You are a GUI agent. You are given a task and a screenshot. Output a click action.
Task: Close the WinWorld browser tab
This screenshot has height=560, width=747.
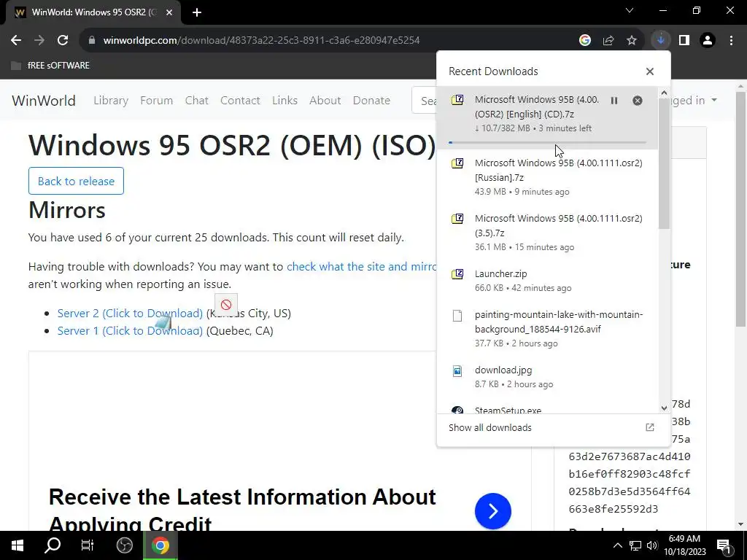pyautogui.click(x=169, y=12)
